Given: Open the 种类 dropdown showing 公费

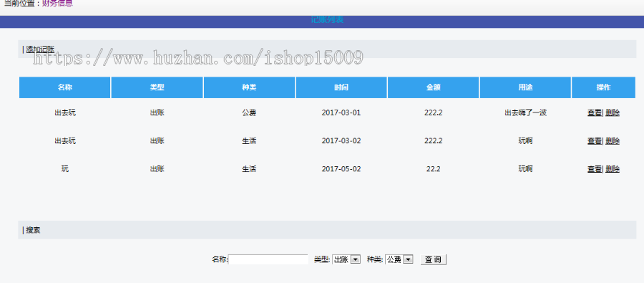Looking at the screenshot, I should click(399, 259).
